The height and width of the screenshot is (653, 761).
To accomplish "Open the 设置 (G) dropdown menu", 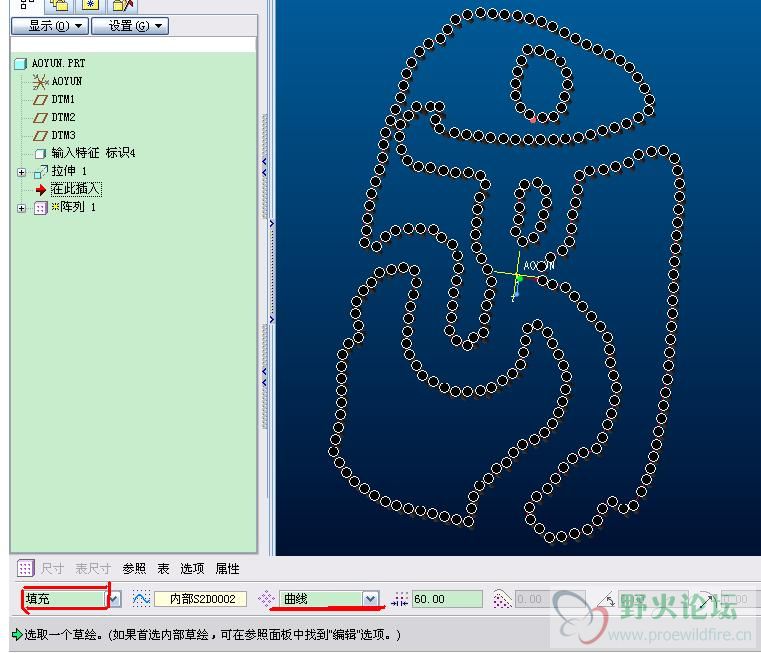I will tap(130, 26).
